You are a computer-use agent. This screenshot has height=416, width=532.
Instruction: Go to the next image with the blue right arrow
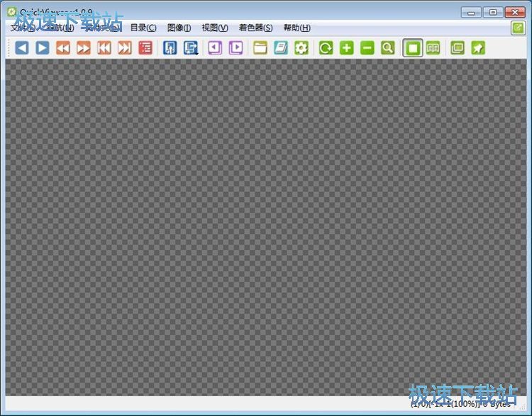43,47
